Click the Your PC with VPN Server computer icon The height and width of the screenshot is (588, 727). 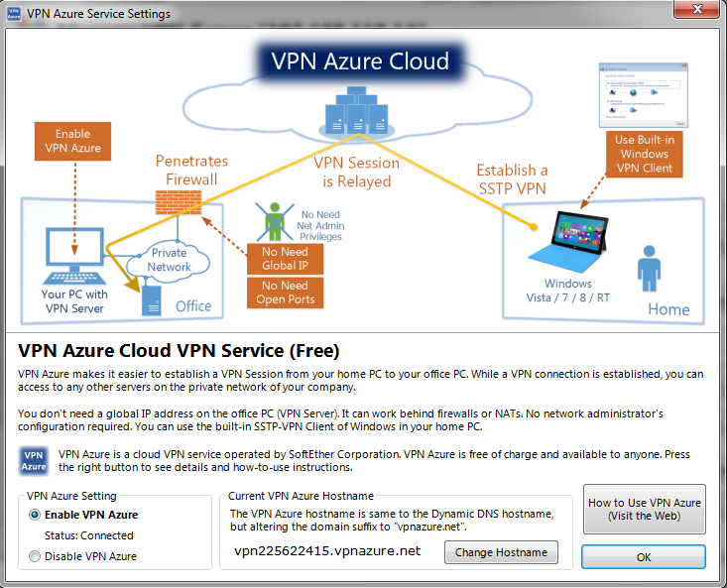coord(74,256)
